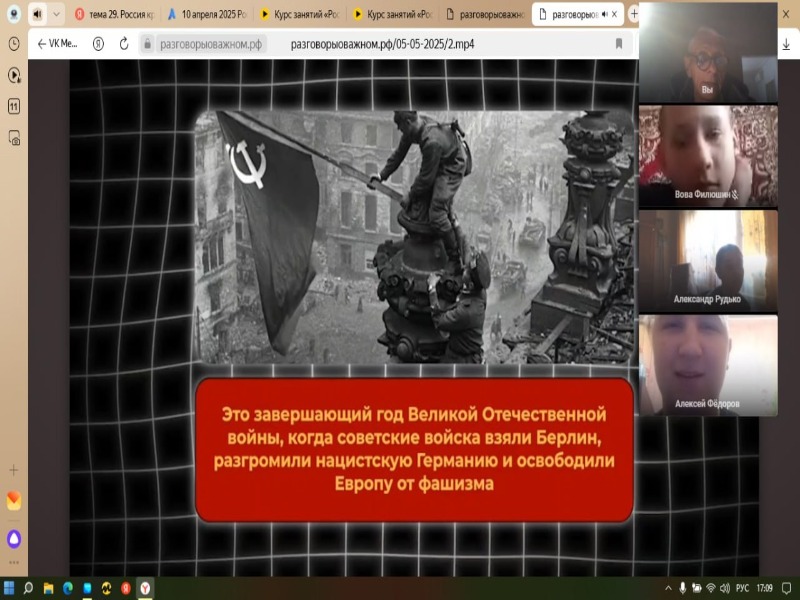Select Вова Филюшин's video tile
This screenshot has height=600, width=800.
click(708, 156)
